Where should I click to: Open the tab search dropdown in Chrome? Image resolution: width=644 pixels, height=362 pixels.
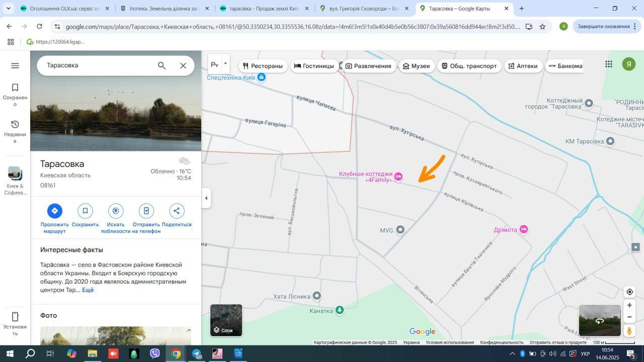click(x=9, y=9)
